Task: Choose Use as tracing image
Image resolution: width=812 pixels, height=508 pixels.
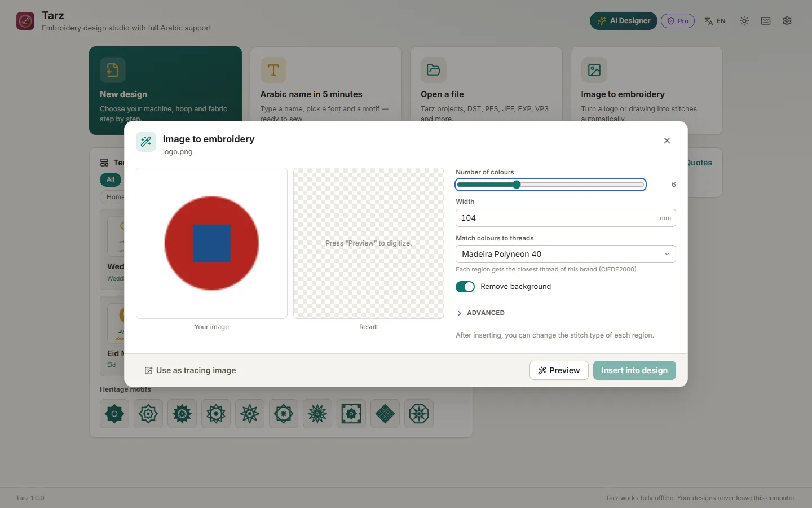Action: click(x=190, y=370)
